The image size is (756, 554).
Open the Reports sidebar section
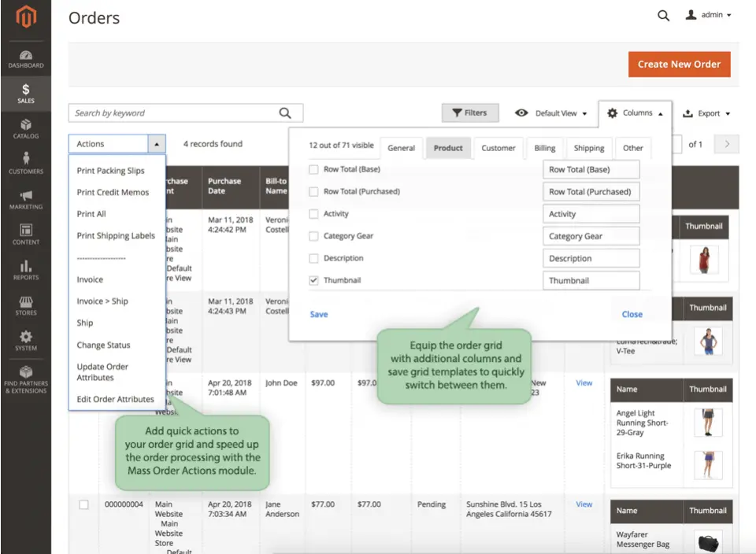[26, 270]
